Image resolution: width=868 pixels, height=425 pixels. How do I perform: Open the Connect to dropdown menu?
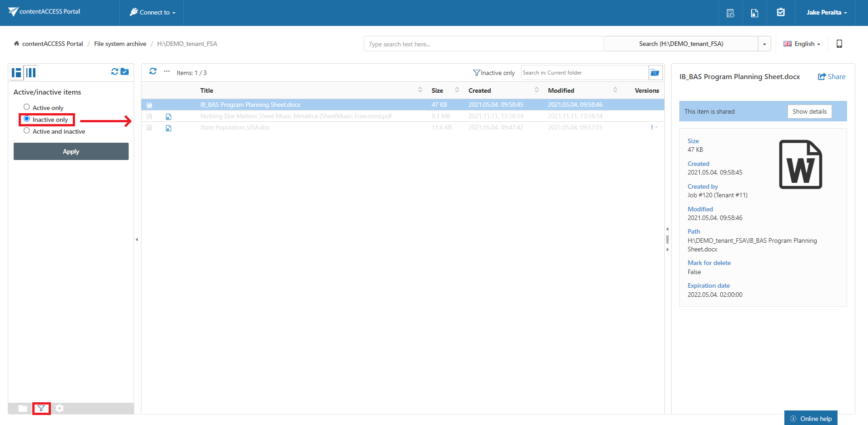pos(152,12)
